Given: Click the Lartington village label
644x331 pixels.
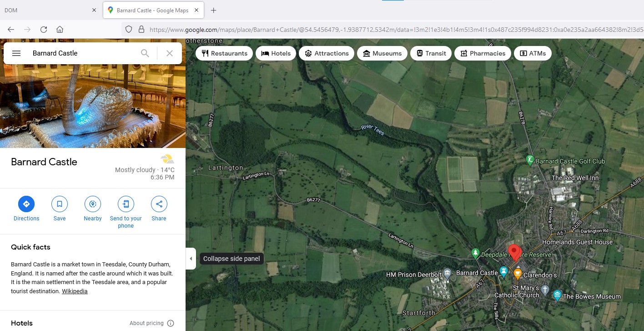Looking at the screenshot, I should (x=226, y=168).
